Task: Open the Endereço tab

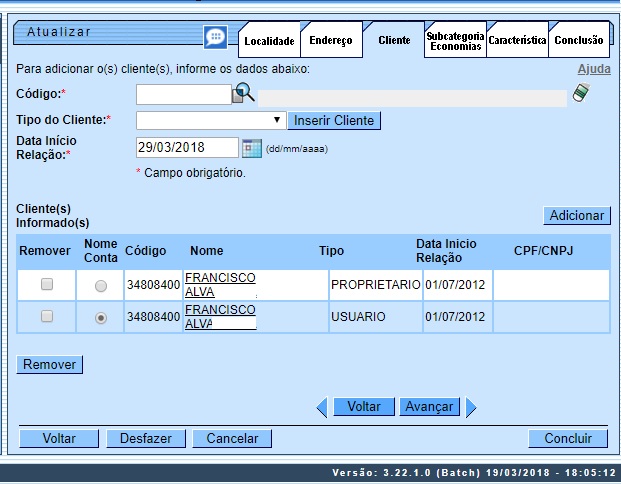Action: (x=330, y=41)
